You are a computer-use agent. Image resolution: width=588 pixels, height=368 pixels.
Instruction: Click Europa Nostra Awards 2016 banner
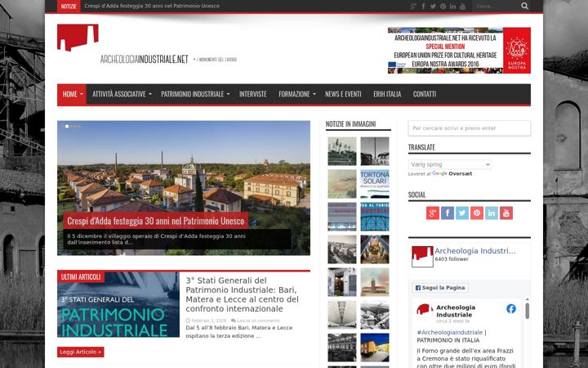[459, 51]
